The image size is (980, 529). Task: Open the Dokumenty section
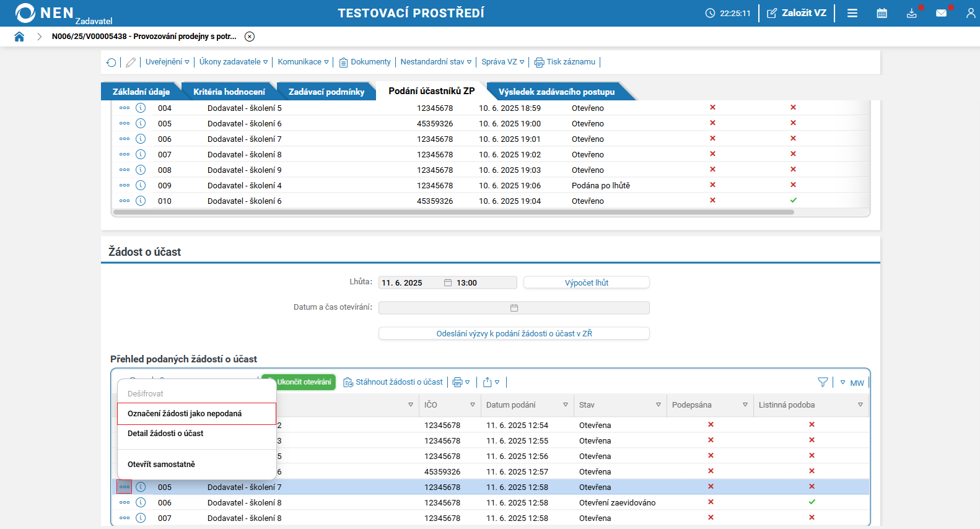365,62
